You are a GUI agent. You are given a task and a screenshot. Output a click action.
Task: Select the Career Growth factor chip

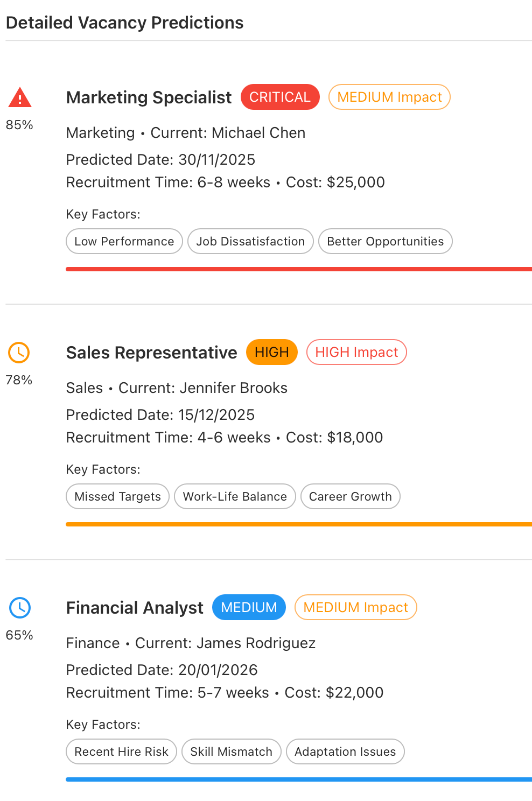pos(351,496)
